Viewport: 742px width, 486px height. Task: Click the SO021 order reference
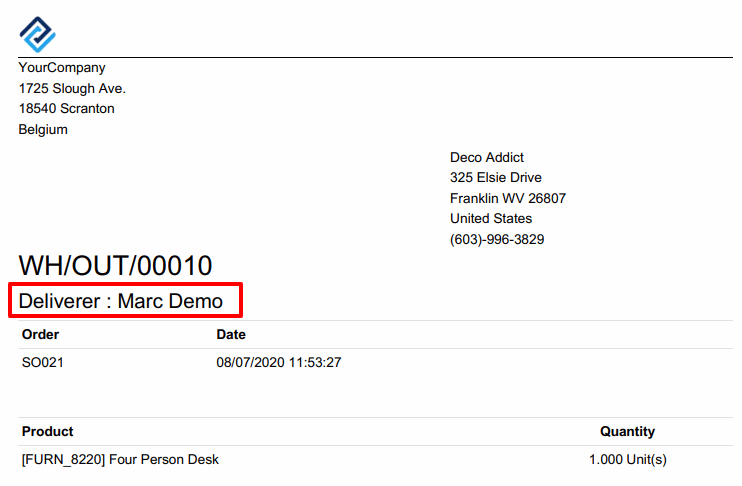43,362
